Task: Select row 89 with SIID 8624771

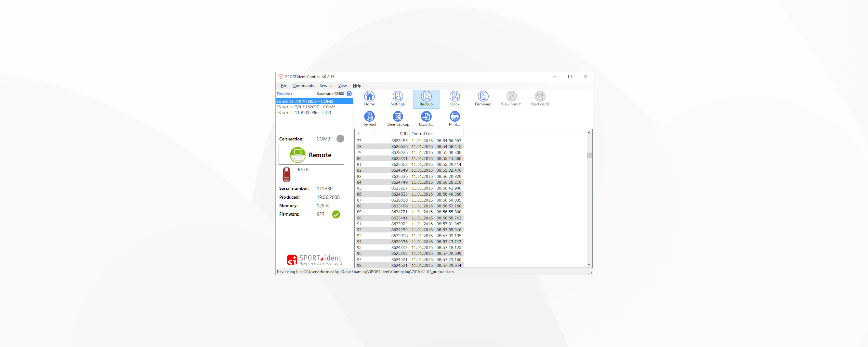Action: (409, 212)
